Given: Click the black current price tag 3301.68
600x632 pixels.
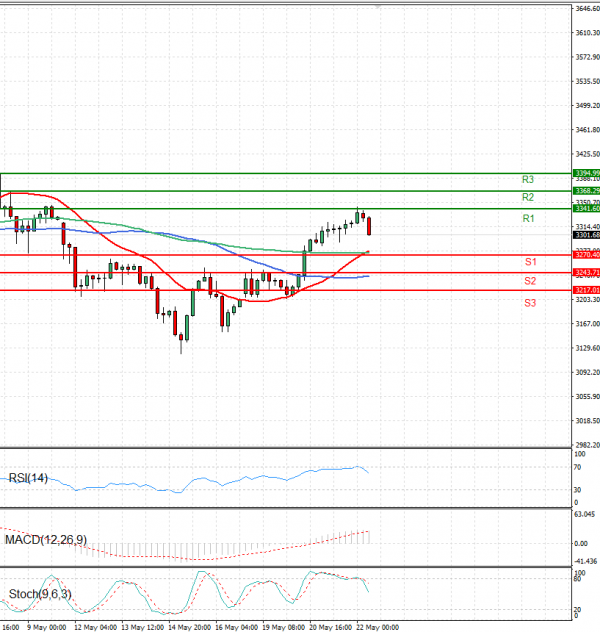Looking at the screenshot, I should [585, 235].
